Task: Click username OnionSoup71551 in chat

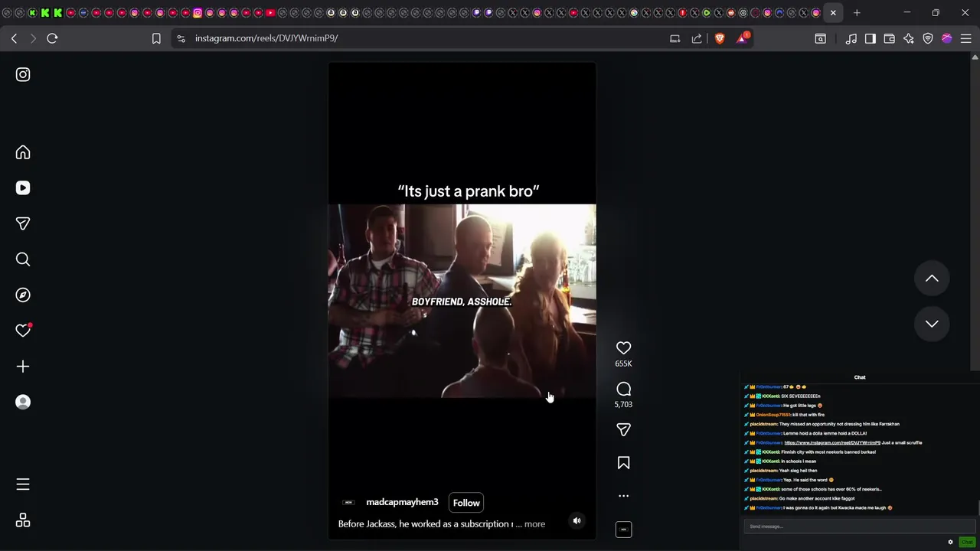Action: (x=773, y=415)
